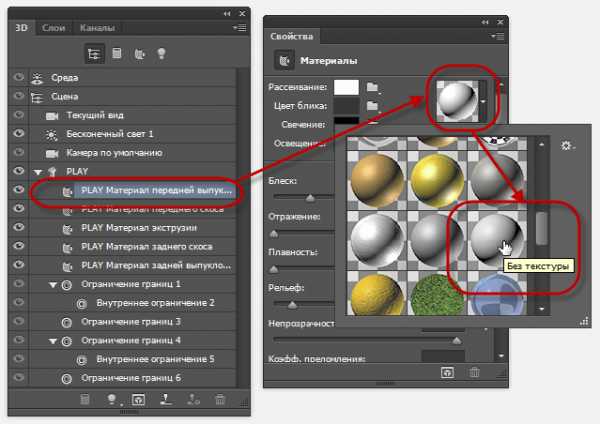This screenshot has width=600, height=424.
Task: Open the material preset picker dropdown
Action: [483, 101]
